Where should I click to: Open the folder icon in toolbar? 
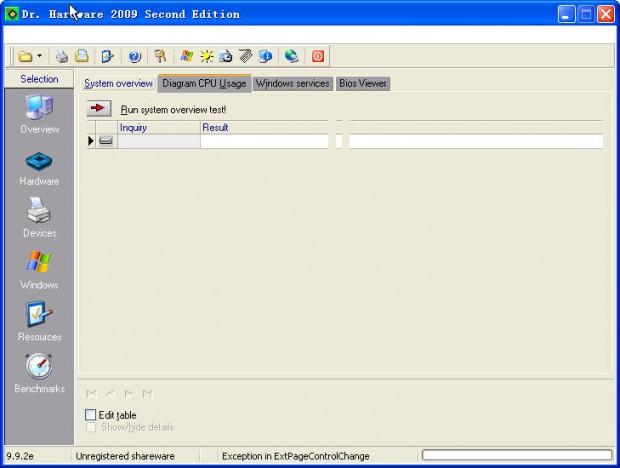pyautogui.click(x=26, y=57)
